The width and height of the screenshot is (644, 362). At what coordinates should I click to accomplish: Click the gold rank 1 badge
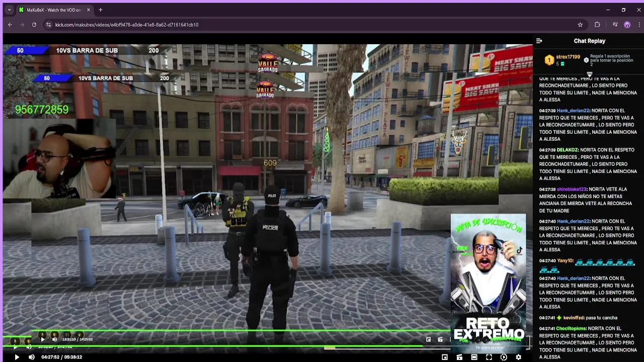(x=549, y=60)
